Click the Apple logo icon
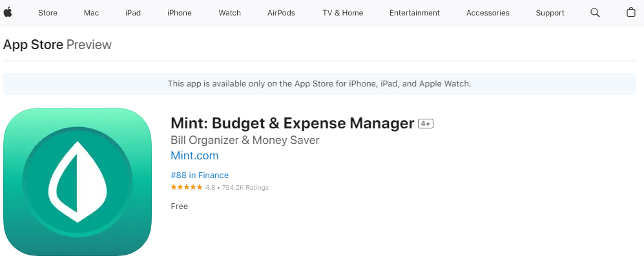The width and height of the screenshot is (644, 271). [8, 12]
